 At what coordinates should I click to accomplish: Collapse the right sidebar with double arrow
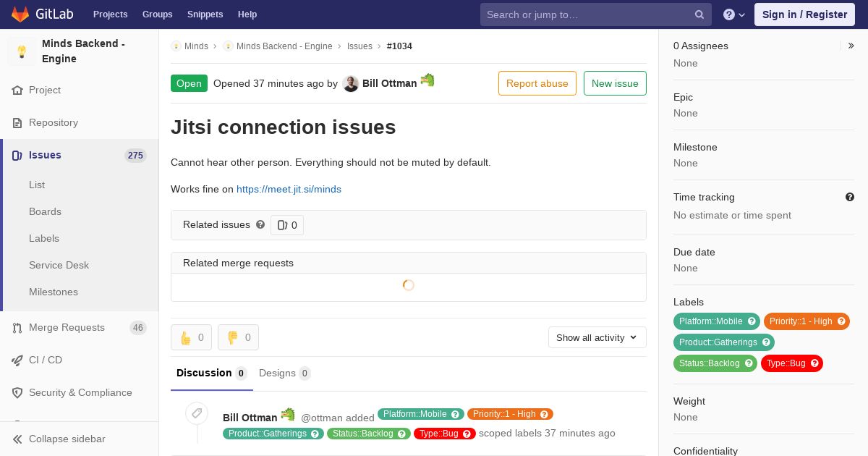click(851, 46)
